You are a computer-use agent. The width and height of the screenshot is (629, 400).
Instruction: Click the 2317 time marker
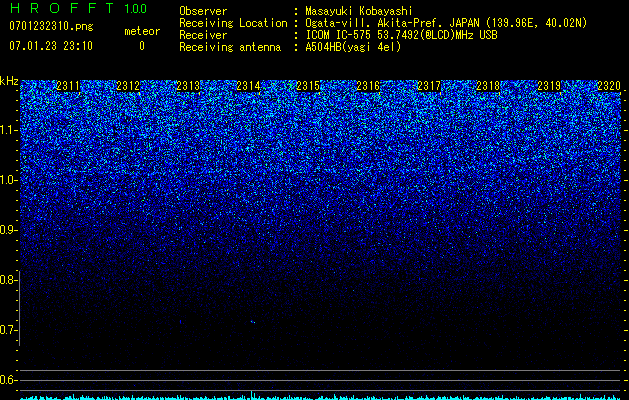pos(428,85)
